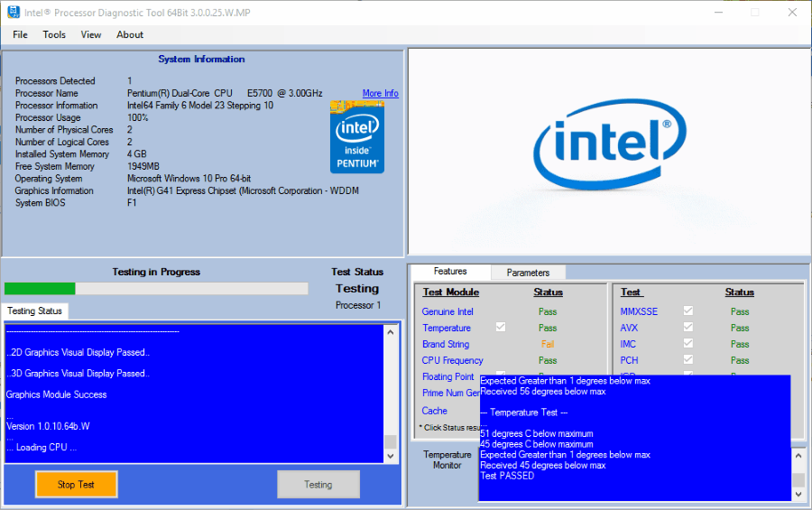Toggle the IMC test checkbox
812x510 pixels.
(x=687, y=343)
